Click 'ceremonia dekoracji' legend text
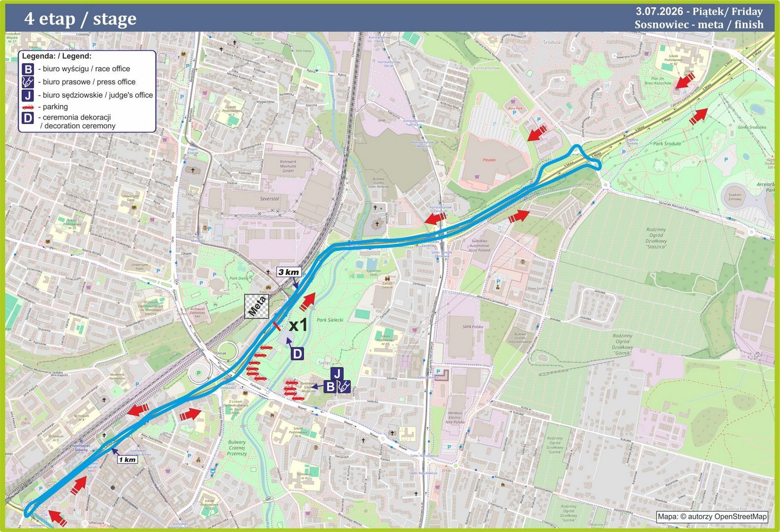 76,117
